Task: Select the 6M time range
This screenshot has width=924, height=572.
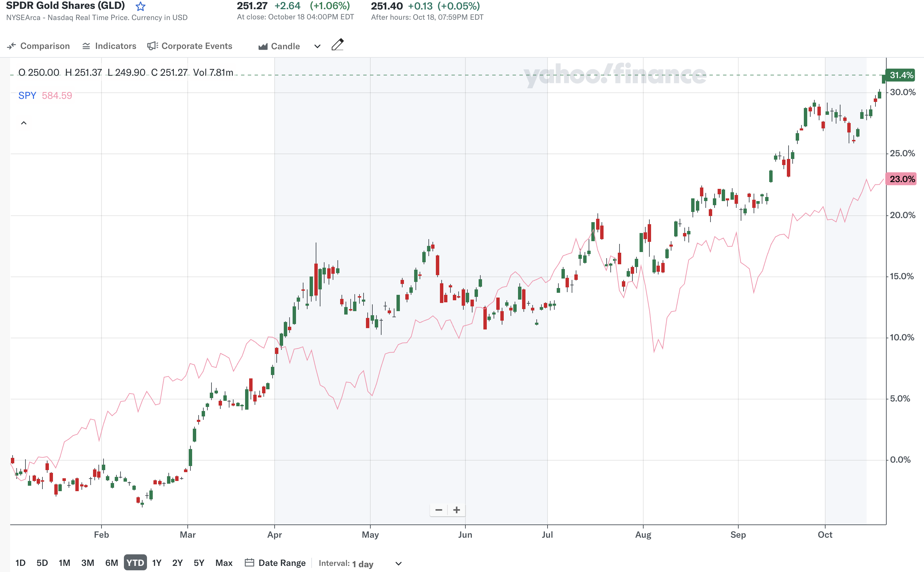Action: pos(112,563)
